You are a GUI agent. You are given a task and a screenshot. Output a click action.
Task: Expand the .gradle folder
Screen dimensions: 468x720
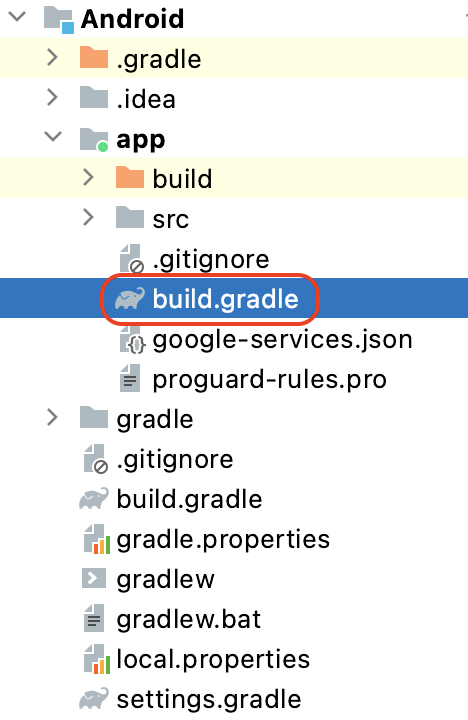tap(53, 58)
